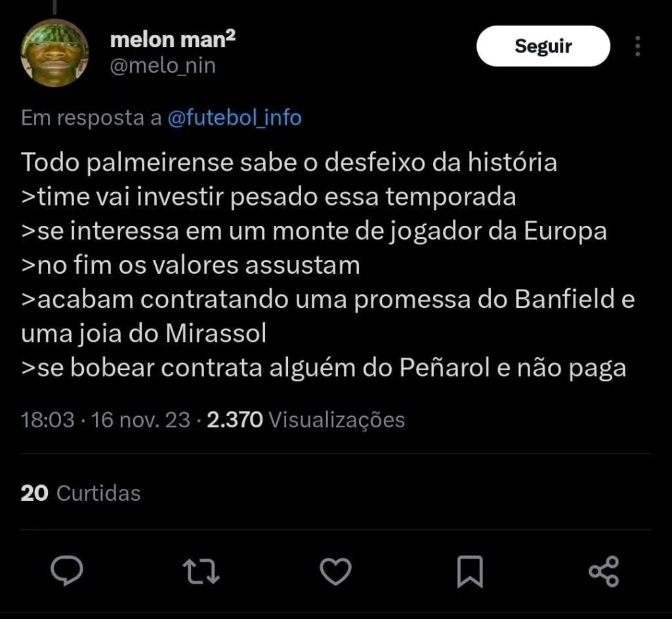Screen dimensions: 672x619
Task: Retweet this post using the repost icon
Action: pos(201,570)
